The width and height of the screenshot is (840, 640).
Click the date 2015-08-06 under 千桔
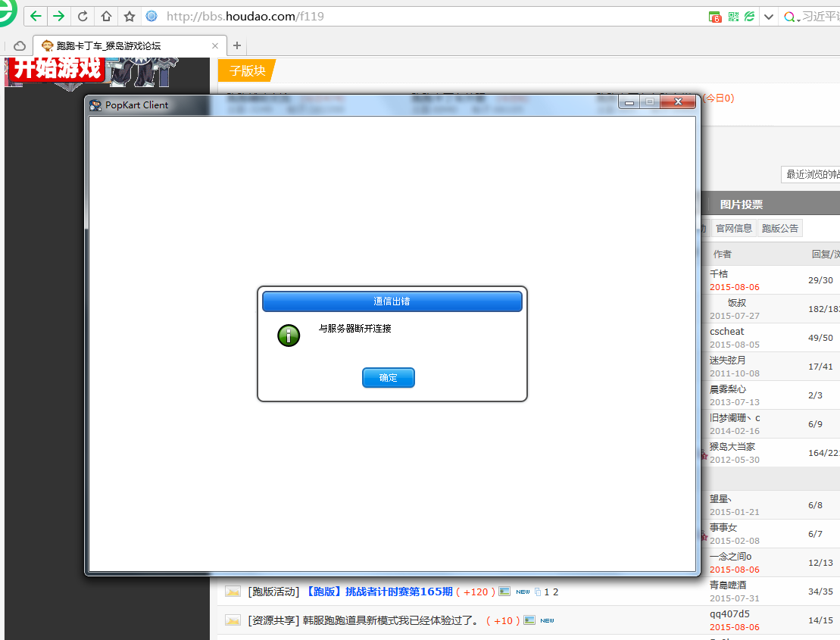735,287
